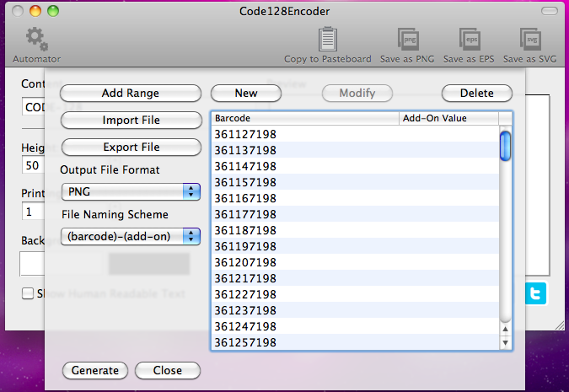Image resolution: width=569 pixels, height=392 pixels.
Task: Click the Barcode column header
Action: [x=303, y=119]
